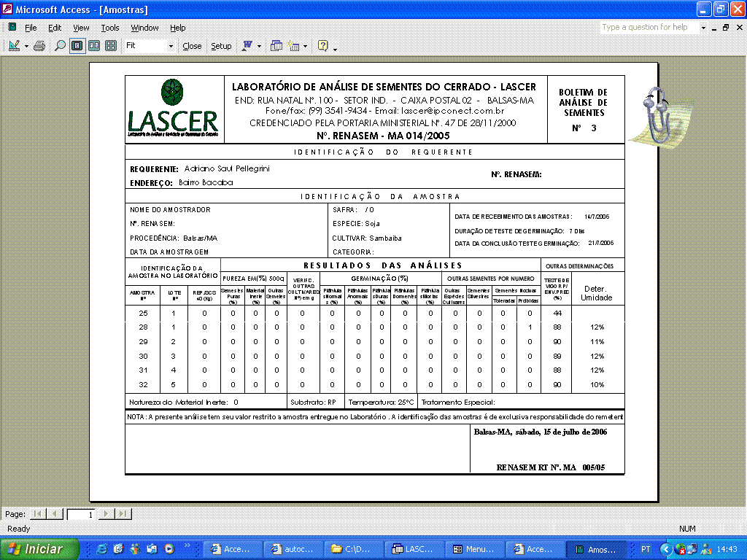Show the Database Window icon
Viewport: 747px width, 560px height.
[x=276, y=46]
